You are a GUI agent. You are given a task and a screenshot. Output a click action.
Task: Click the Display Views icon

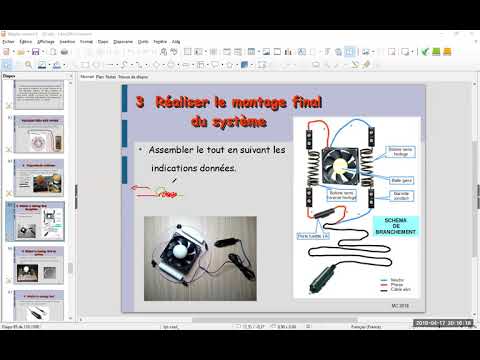[199, 52]
